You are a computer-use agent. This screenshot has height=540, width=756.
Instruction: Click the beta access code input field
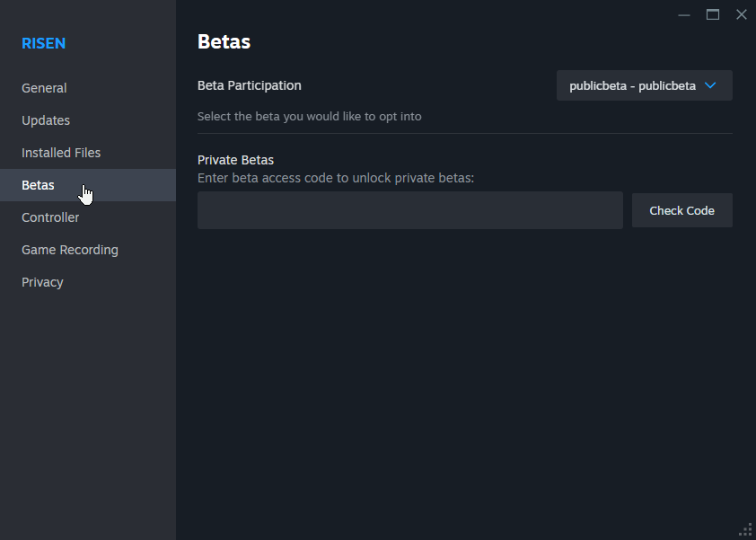coord(409,210)
